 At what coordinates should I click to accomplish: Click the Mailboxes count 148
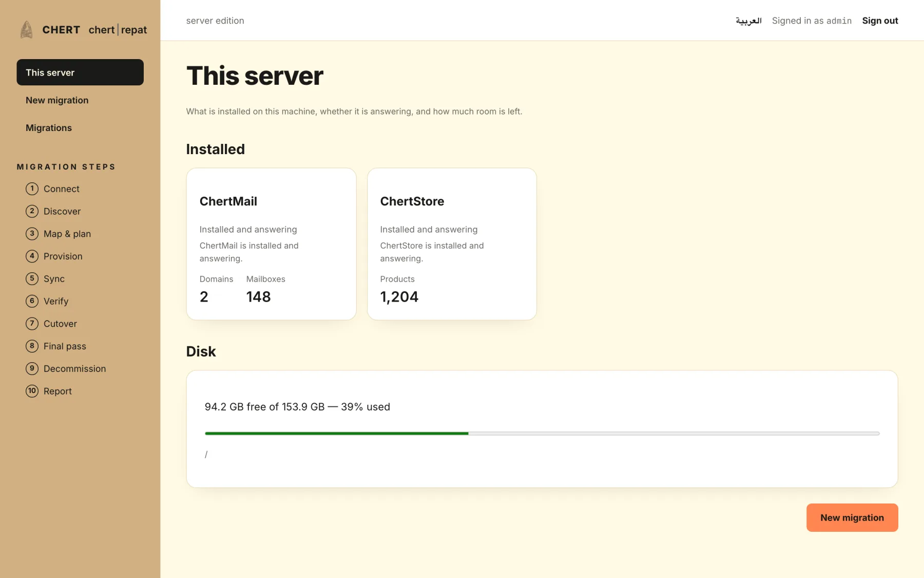coord(258,297)
